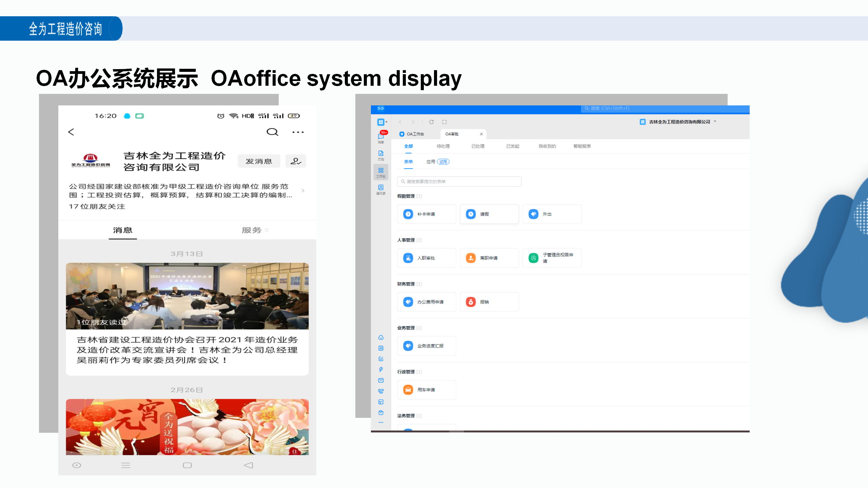Viewport: 868px width, 488px height.
Task: Close the OA审批 tab
Action: 481,134
